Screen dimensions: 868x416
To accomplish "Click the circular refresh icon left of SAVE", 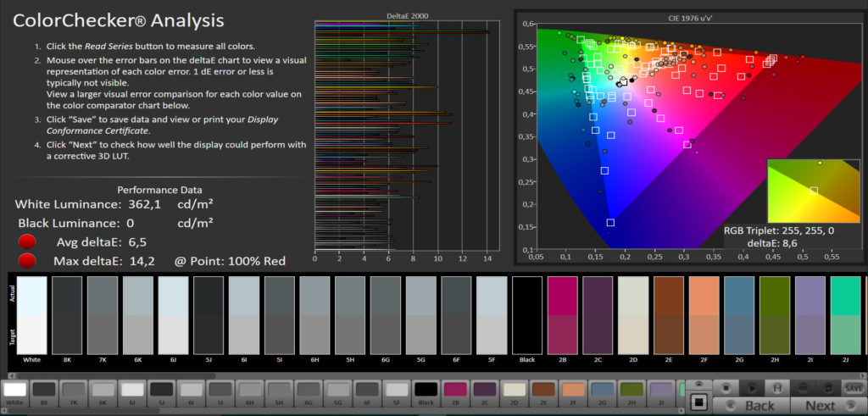I will click(827, 388).
